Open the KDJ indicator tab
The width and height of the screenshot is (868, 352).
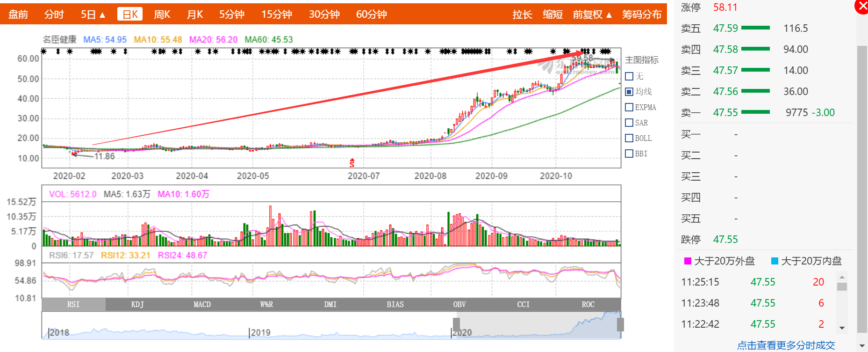pos(137,304)
